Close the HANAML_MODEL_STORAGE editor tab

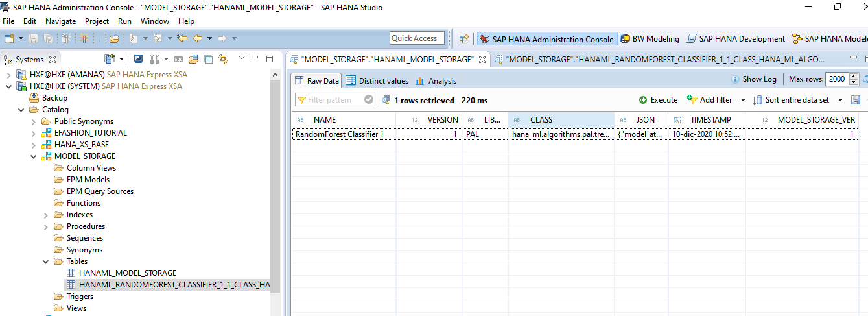[x=483, y=60]
